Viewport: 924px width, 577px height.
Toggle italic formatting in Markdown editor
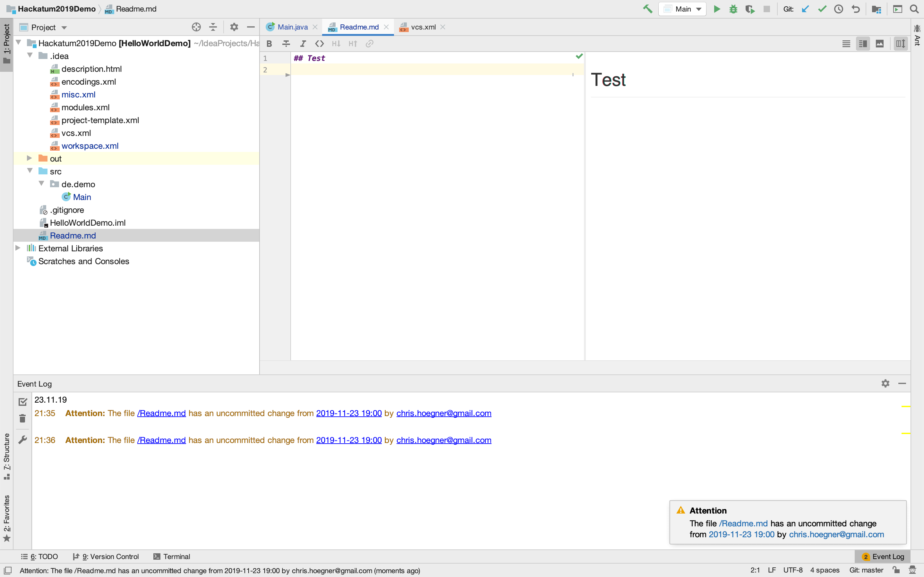pos(303,44)
